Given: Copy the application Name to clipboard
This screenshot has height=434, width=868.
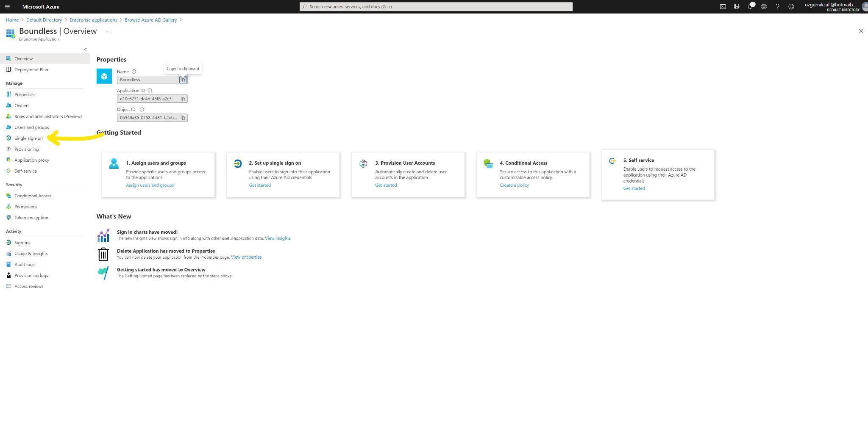Looking at the screenshot, I should [x=183, y=80].
